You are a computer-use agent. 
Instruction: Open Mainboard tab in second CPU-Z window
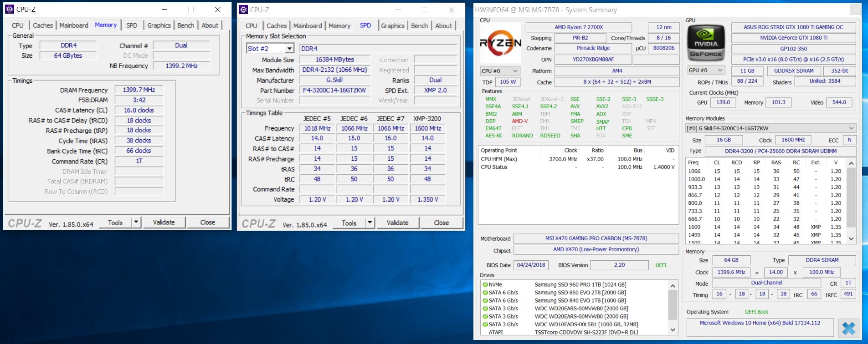[308, 26]
